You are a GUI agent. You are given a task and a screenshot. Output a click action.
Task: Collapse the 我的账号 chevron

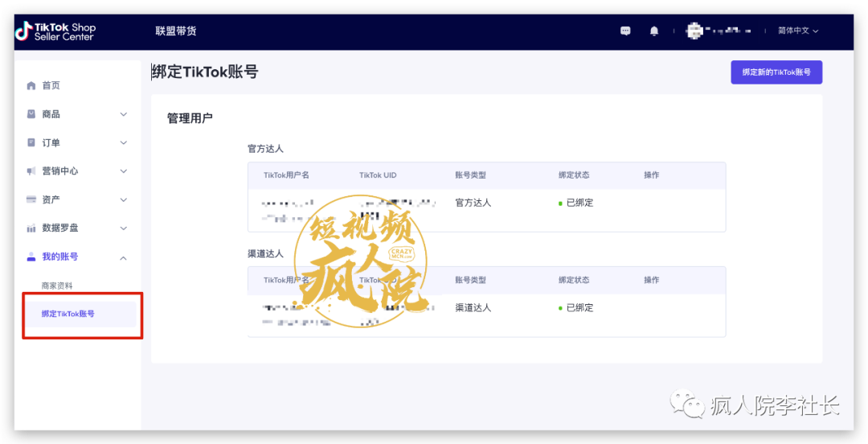tap(124, 257)
